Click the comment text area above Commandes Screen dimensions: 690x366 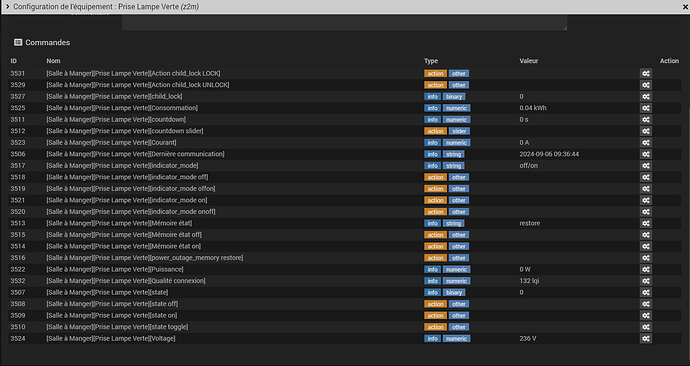click(x=345, y=22)
